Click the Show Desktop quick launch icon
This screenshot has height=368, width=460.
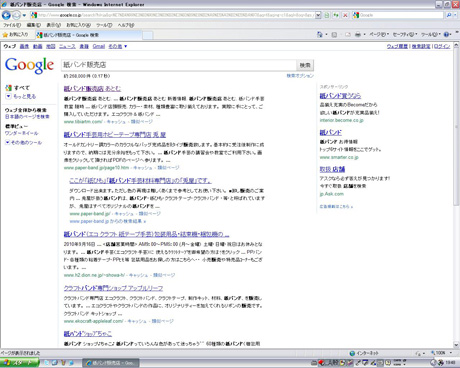coord(54,363)
